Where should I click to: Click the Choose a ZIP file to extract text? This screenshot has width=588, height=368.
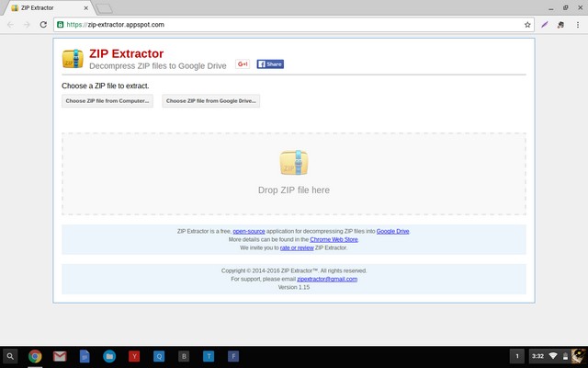click(x=106, y=86)
